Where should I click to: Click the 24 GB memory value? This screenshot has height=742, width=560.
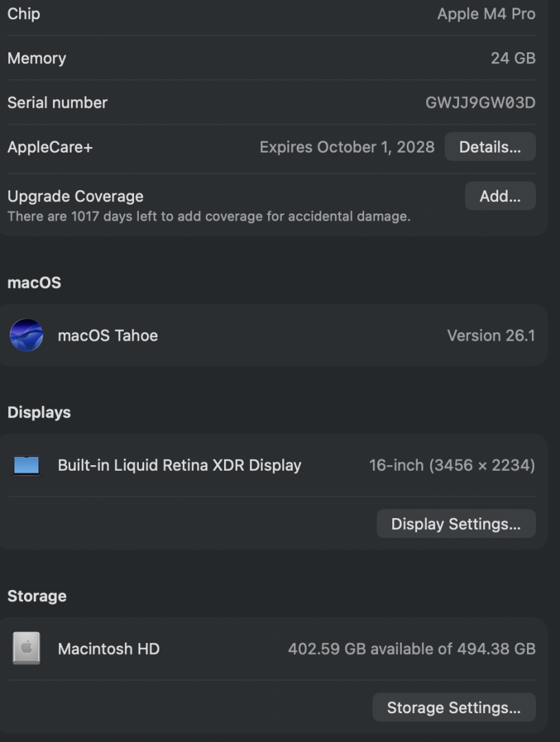coord(513,58)
